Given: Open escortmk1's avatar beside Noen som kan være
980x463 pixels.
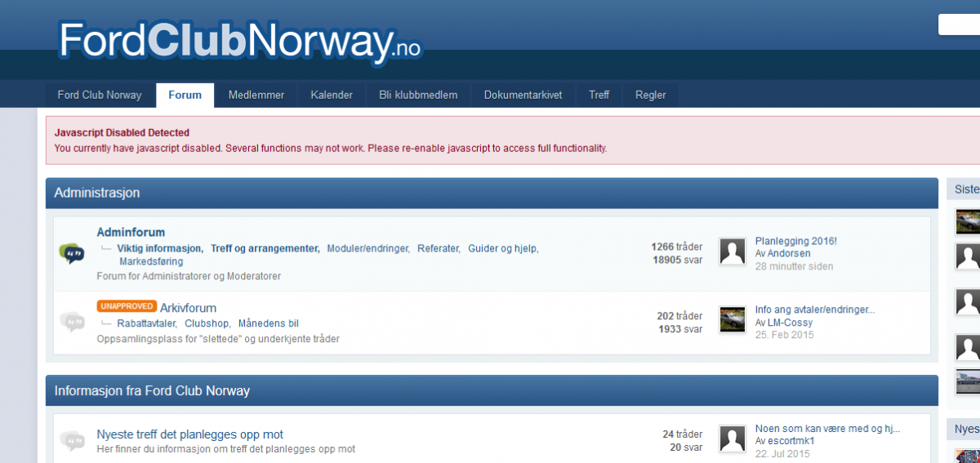Looking at the screenshot, I should 733,439.
